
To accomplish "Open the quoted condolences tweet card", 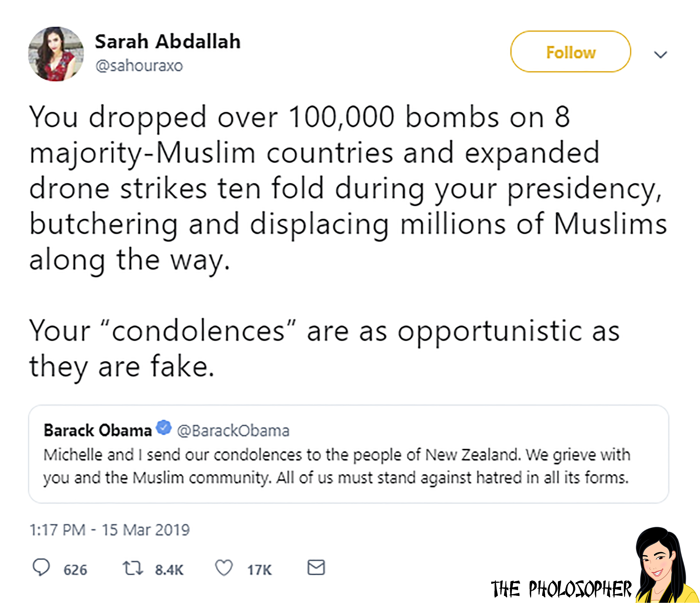I will (348, 466).
